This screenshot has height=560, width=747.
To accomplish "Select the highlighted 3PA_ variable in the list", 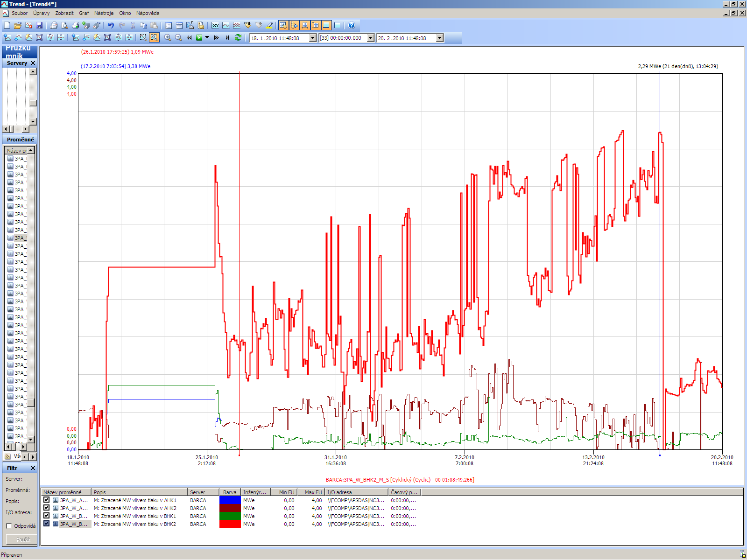I will [18, 238].
